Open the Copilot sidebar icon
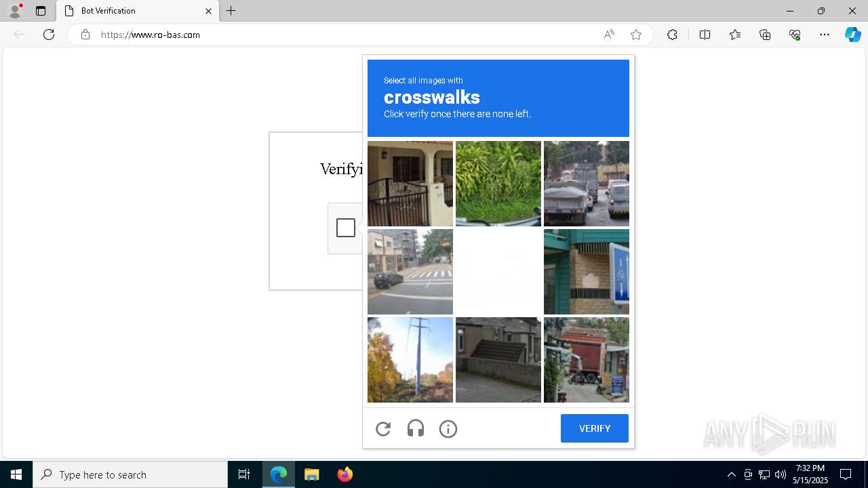Viewport: 868px width, 488px height. pos(852,35)
